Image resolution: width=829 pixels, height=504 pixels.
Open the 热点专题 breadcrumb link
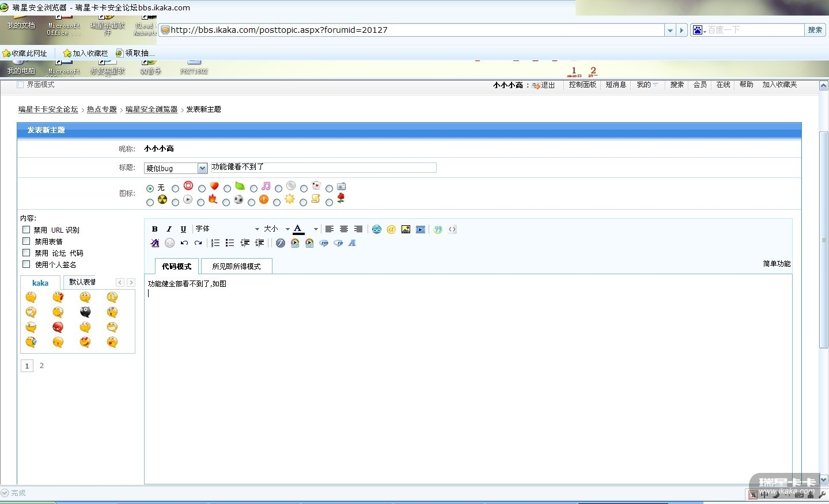(x=102, y=109)
